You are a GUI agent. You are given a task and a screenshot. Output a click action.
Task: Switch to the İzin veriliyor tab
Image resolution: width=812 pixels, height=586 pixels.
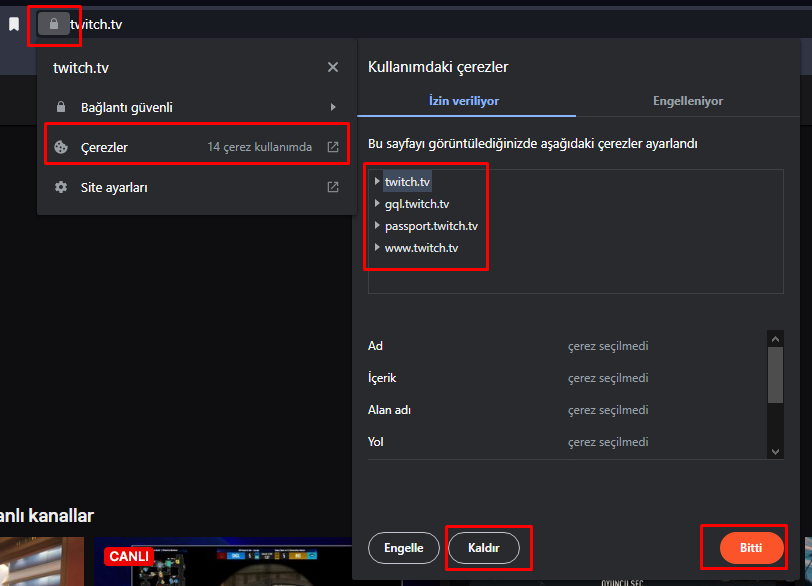pyautogui.click(x=464, y=101)
